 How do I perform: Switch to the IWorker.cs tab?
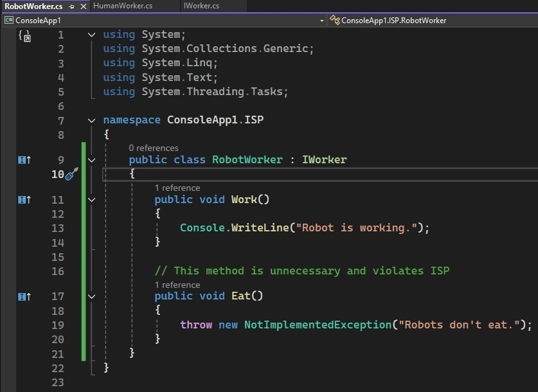(x=201, y=6)
